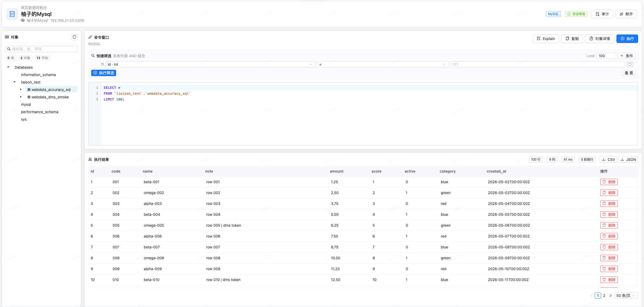Click the drag handle icon beside id · int

102,64
